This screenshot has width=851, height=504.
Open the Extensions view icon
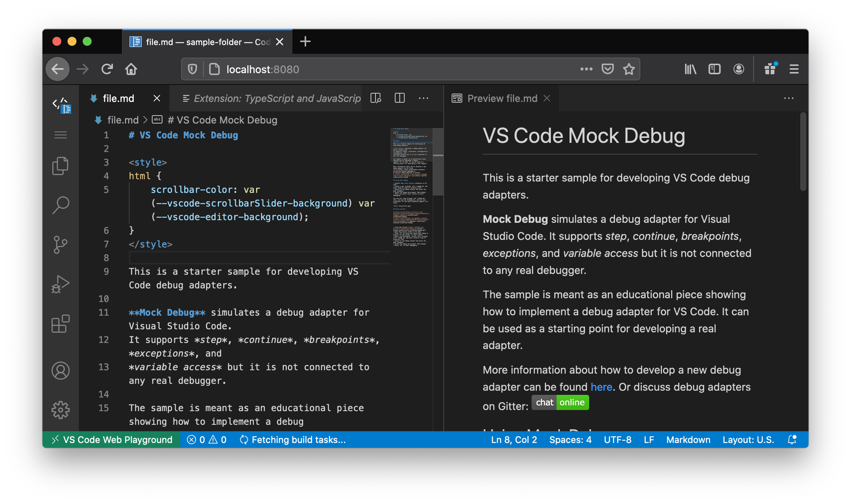pyautogui.click(x=60, y=324)
